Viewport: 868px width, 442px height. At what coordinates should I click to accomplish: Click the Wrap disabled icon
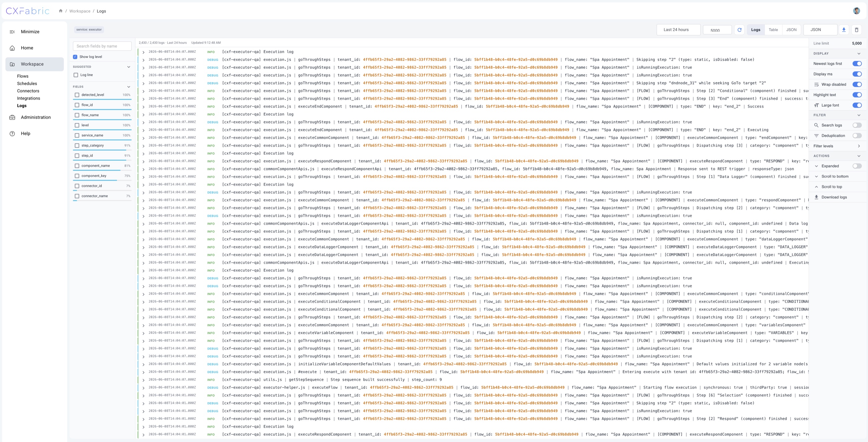pos(817,85)
